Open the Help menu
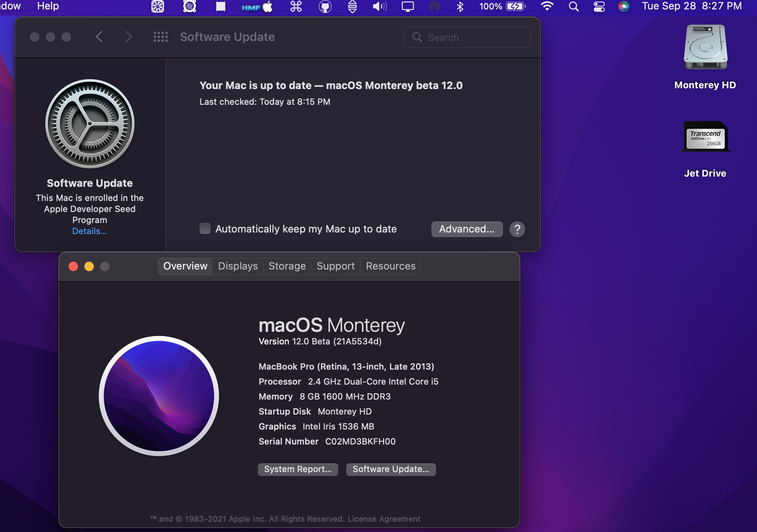Screen dimensions: 757x532 (x=48, y=6)
